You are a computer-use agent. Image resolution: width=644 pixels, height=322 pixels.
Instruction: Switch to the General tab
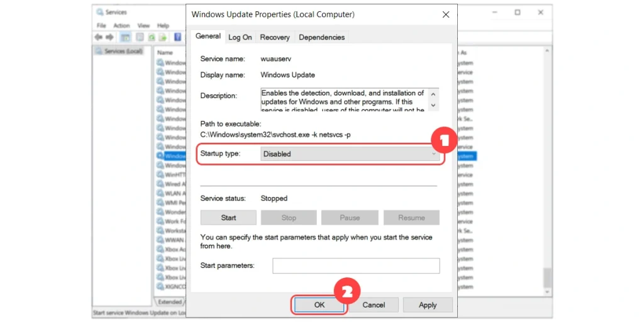pos(208,36)
